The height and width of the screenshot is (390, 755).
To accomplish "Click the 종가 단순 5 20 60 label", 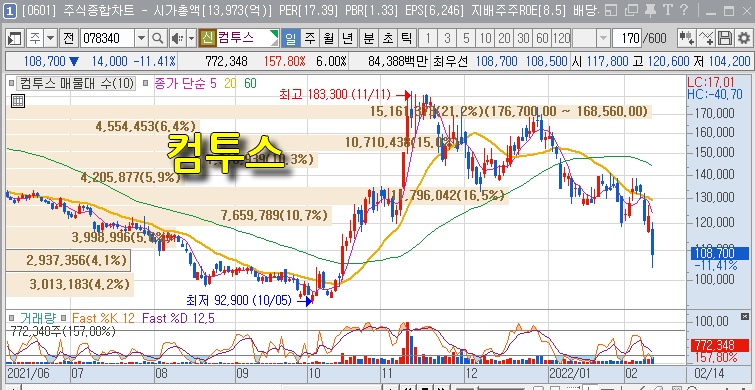I will pyautogui.click(x=205, y=84).
